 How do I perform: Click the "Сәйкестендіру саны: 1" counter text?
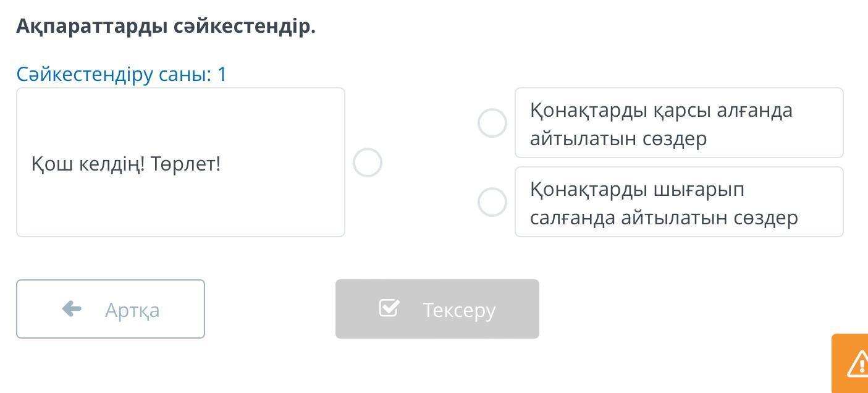(x=122, y=74)
